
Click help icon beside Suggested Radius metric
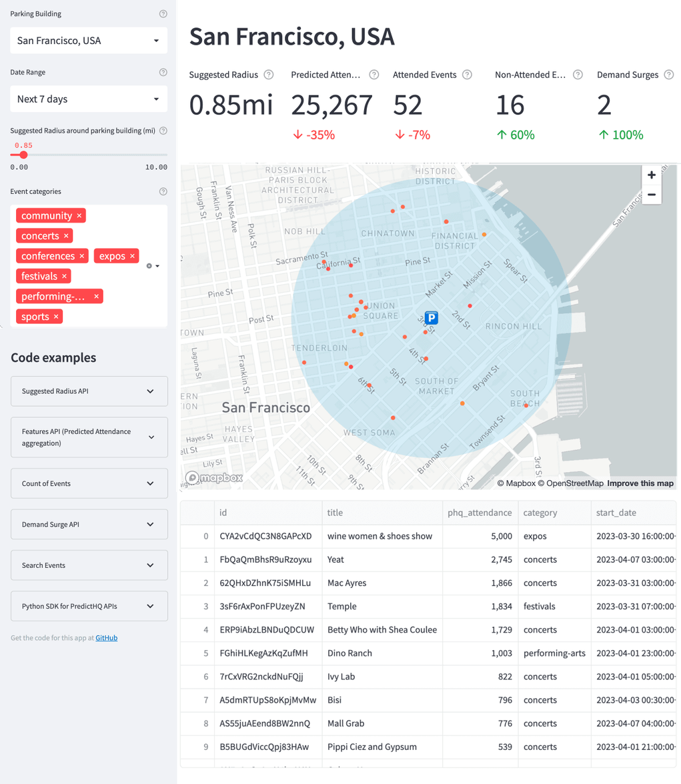point(269,75)
